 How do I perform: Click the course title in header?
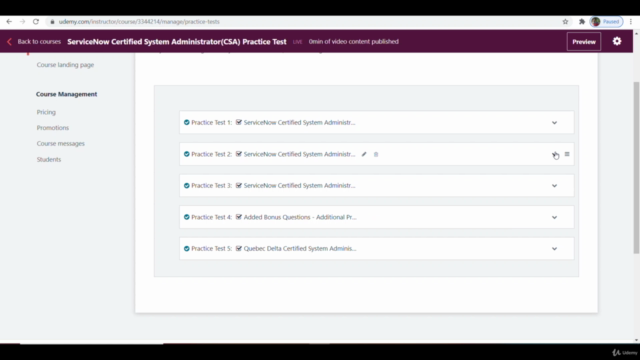tap(177, 42)
